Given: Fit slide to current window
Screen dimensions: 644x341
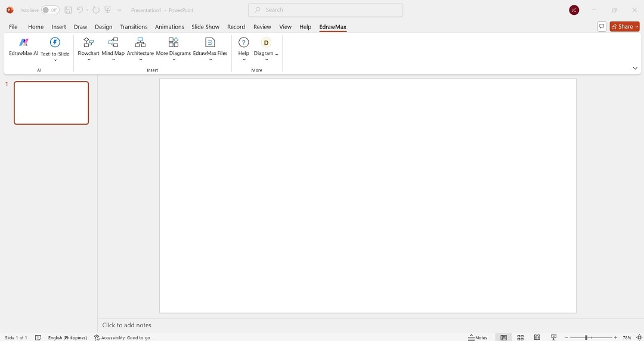Looking at the screenshot, I should point(639,337).
